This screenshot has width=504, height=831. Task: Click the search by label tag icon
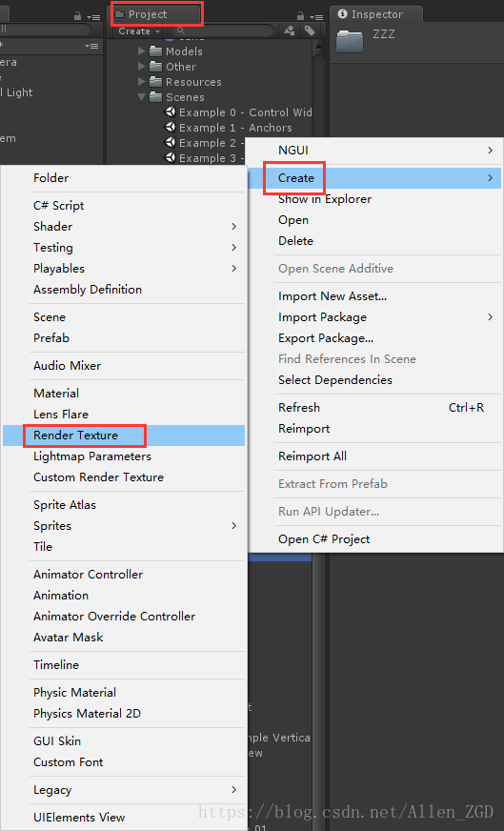(310, 30)
